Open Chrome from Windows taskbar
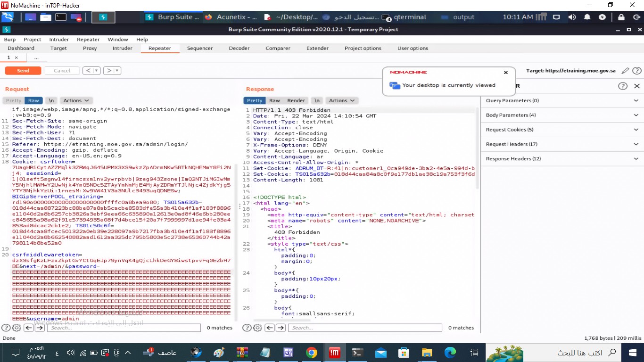The width and height of the screenshot is (644, 362). point(311,353)
